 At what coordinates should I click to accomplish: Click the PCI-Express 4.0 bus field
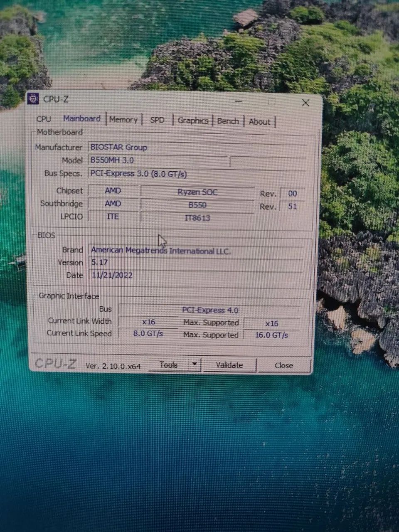coord(210,310)
